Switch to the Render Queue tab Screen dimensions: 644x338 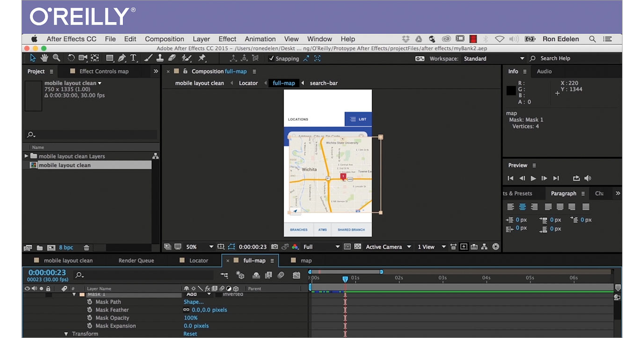tap(136, 261)
